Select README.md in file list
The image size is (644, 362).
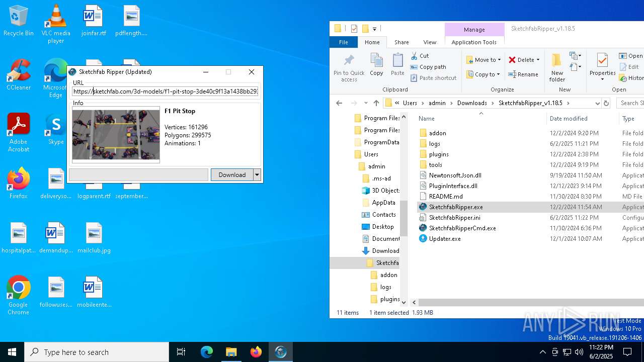[446, 197]
